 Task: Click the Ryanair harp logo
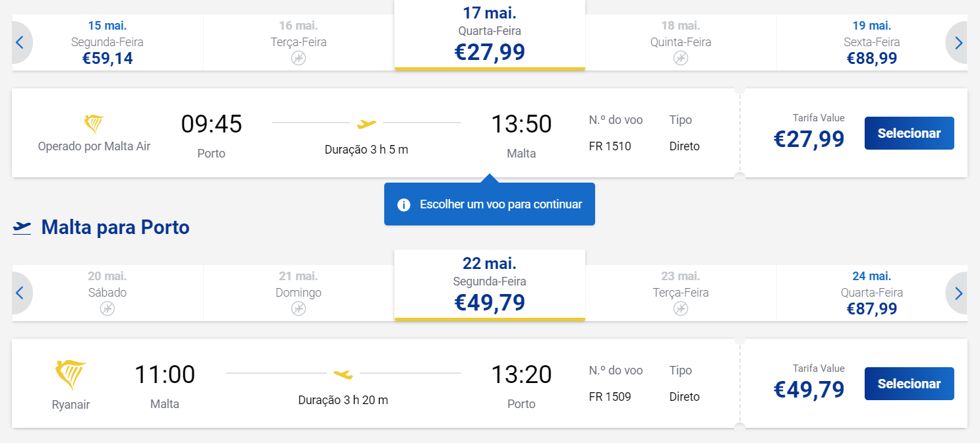click(x=71, y=375)
